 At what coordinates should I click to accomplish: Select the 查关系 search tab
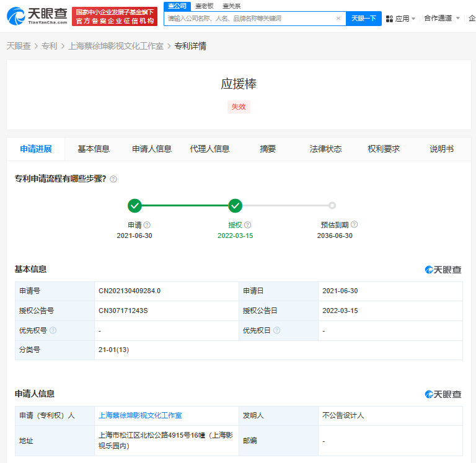pyautogui.click(x=231, y=6)
